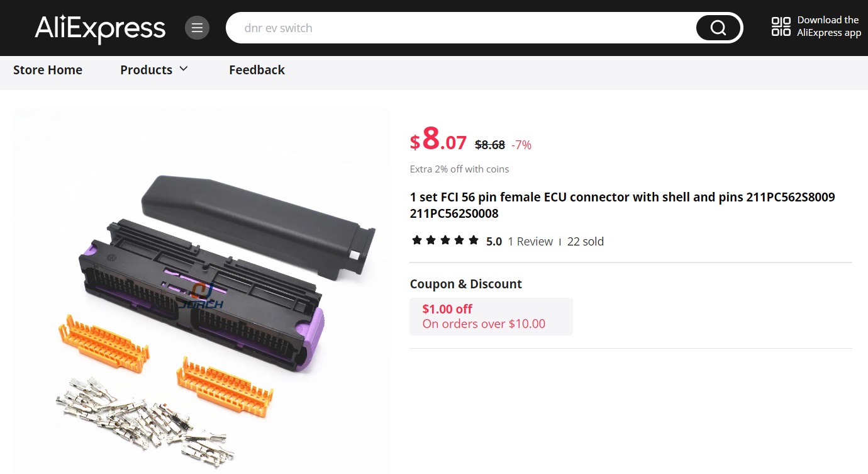Expand the Products dropdown chevron
The height and width of the screenshot is (474, 868).
[184, 69]
